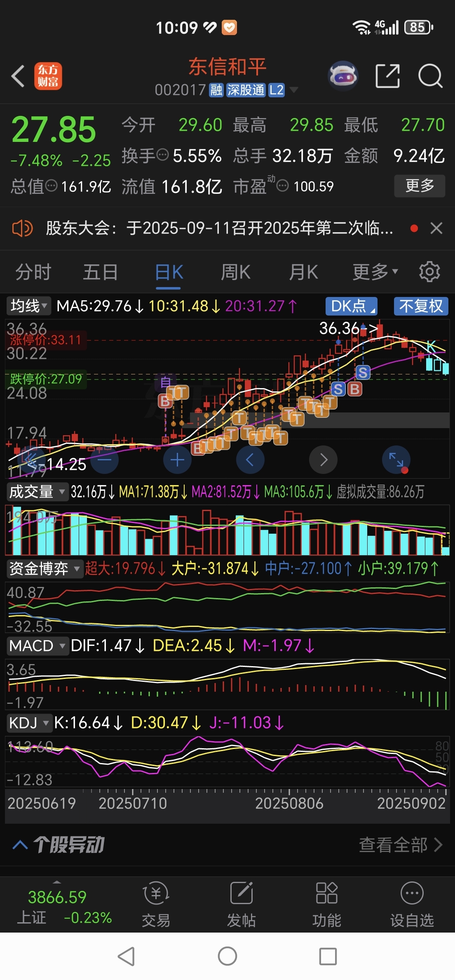The width and height of the screenshot is (455, 980).
Task: Collapse the 个股异动 section chevron
Action: point(20,845)
